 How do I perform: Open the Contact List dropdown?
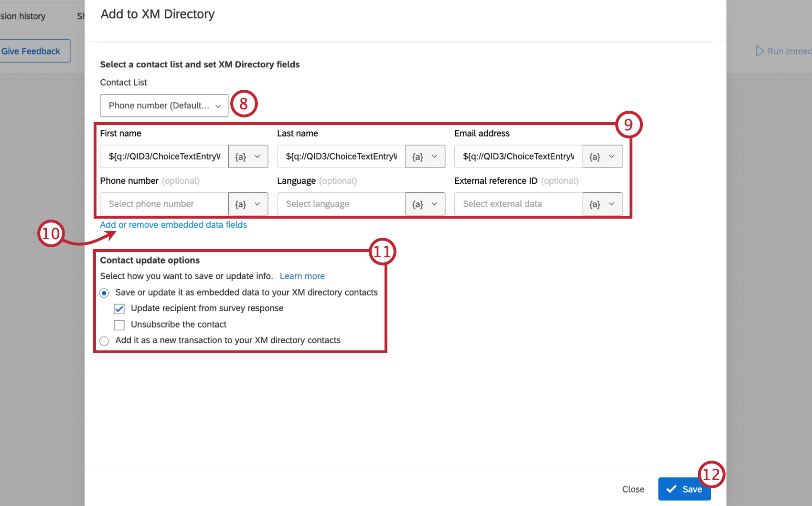[x=164, y=105]
